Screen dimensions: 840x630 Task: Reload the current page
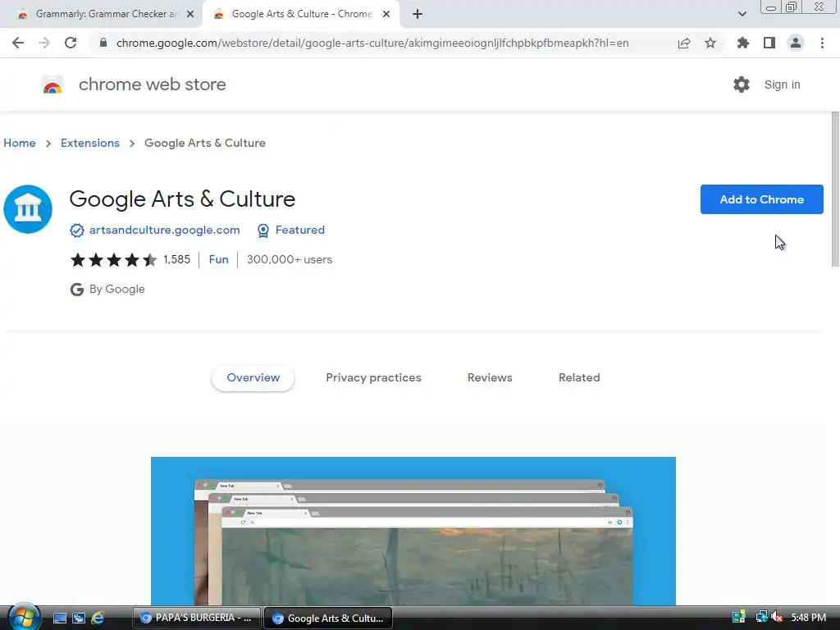point(71,43)
